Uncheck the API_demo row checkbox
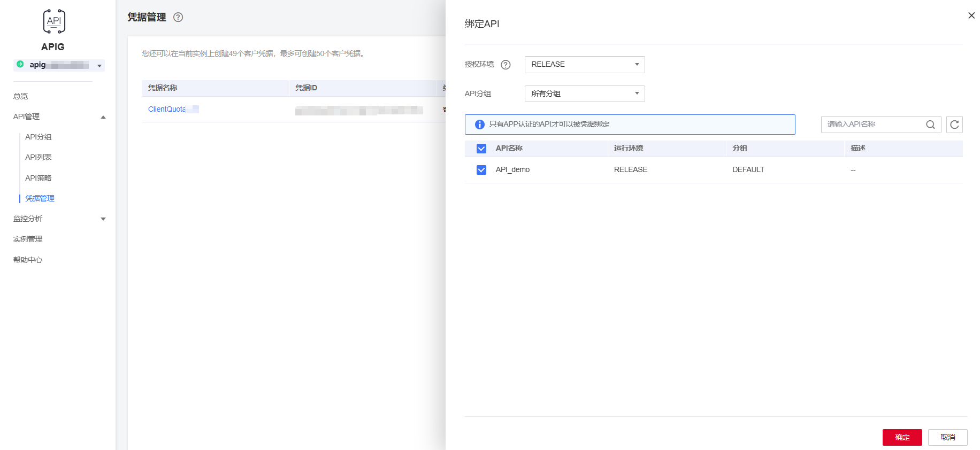The image size is (980, 450). [x=481, y=170]
